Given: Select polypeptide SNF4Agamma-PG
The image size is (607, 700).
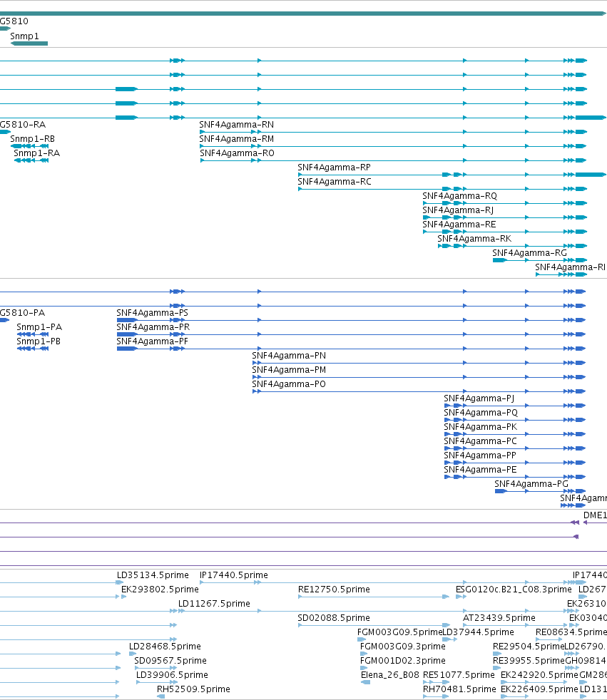Looking at the screenshot, I should click(531, 485).
